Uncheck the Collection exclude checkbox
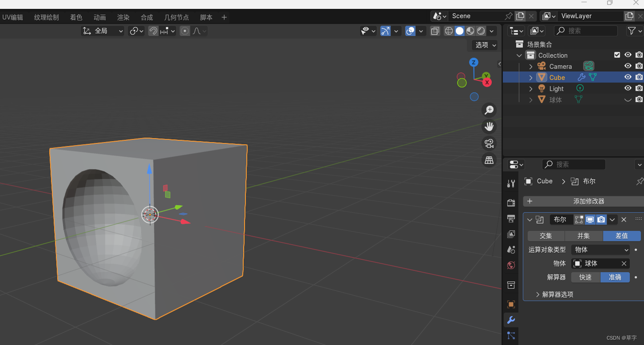Viewport: 644px width, 345px height. click(x=617, y=55)
